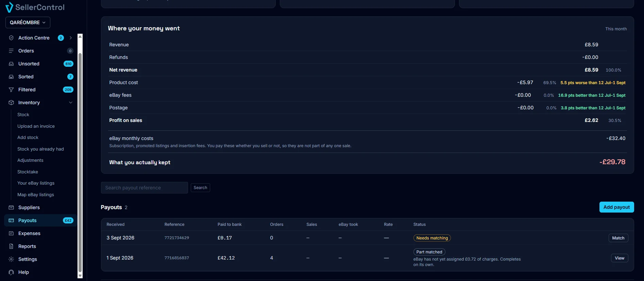Click the -£29.78 kept amount

click(612, 162)
